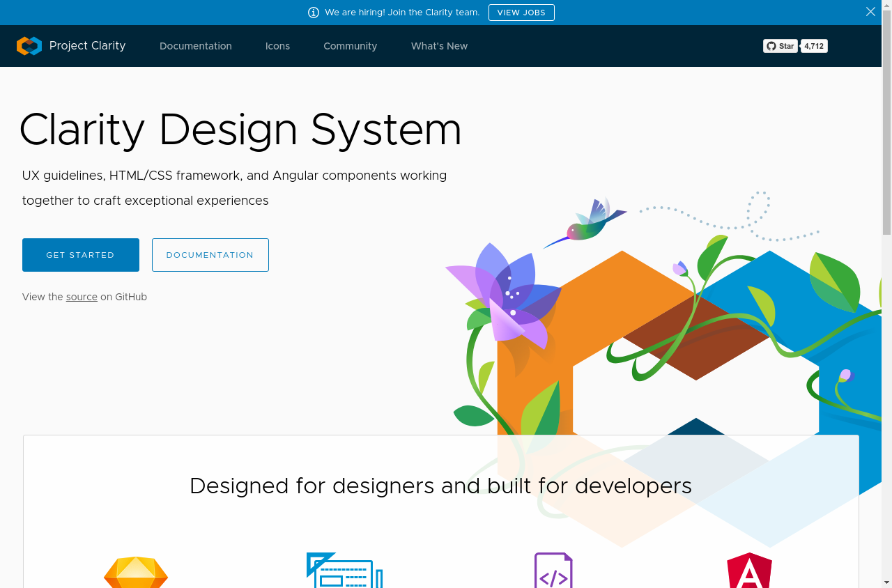This screenshot has width=892, height=588.
Task: Click the purple HTML code file icon
Action: 553,571
